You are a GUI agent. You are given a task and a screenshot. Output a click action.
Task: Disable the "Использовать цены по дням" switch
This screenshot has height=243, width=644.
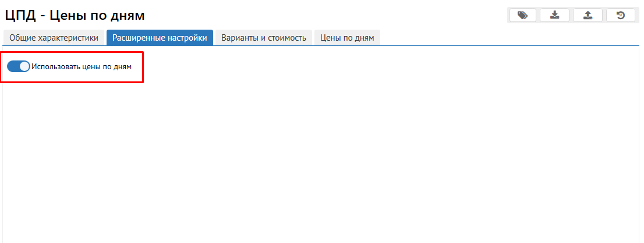(19, 66)
